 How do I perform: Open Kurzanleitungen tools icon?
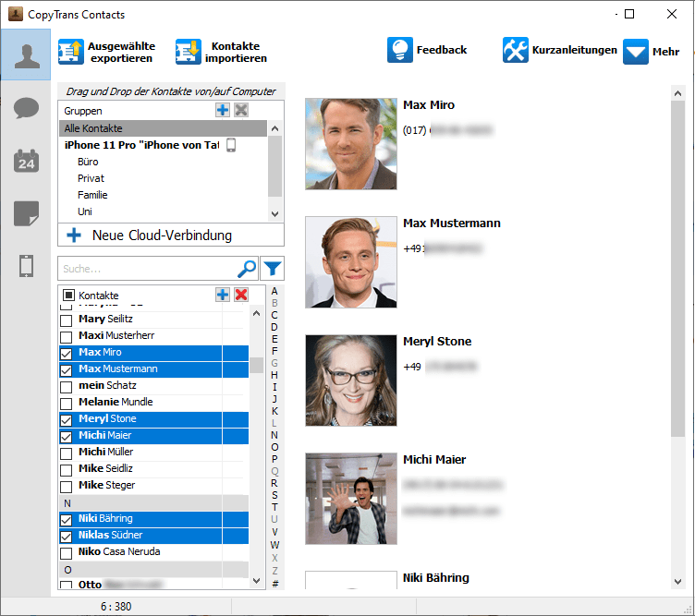coord(515,50)
